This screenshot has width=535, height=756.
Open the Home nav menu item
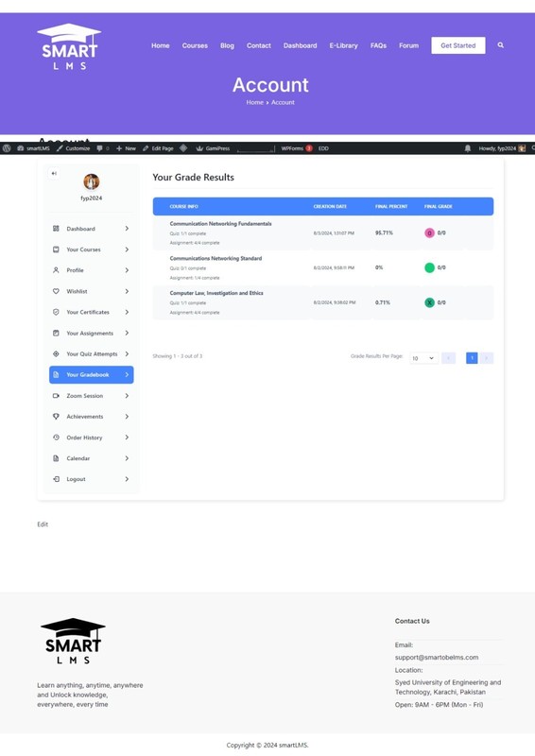[160, 45]
